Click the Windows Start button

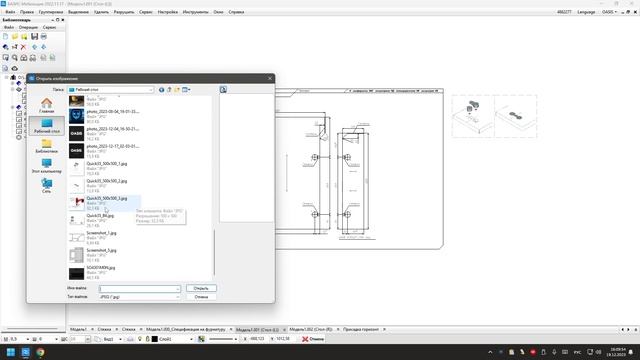click(11, 352)
